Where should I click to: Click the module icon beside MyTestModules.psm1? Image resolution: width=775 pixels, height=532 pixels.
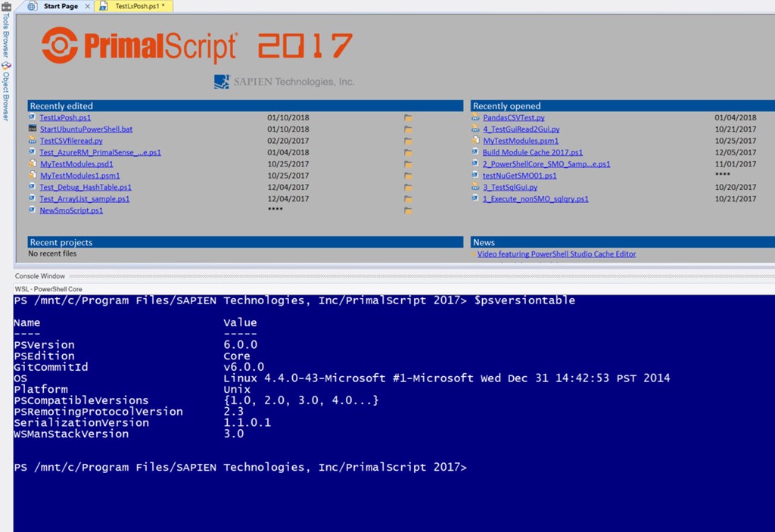pos(475,141)
